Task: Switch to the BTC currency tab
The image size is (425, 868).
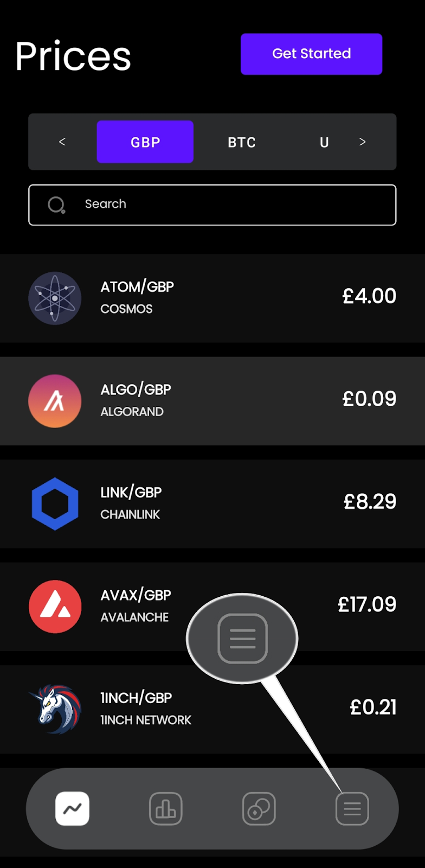Action: pyautogui.click(x=242, y=142)
